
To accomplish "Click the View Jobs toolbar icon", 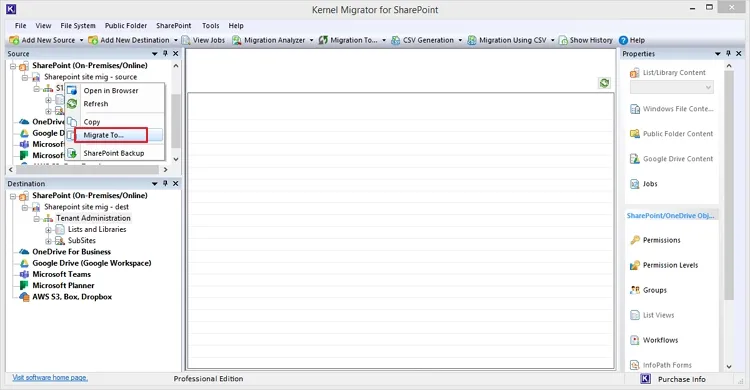I will tap(186, 40).
